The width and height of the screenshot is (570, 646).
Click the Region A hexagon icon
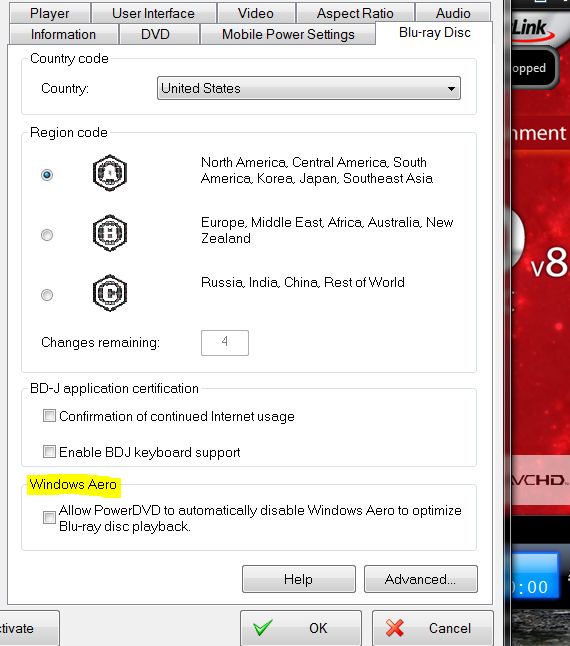pos(110,173)
